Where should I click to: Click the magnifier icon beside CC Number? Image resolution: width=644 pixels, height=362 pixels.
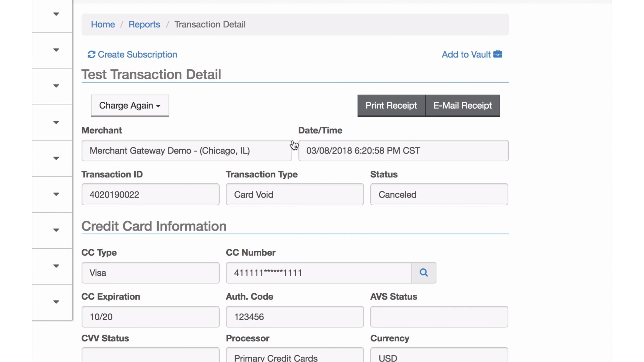point(424,273)
